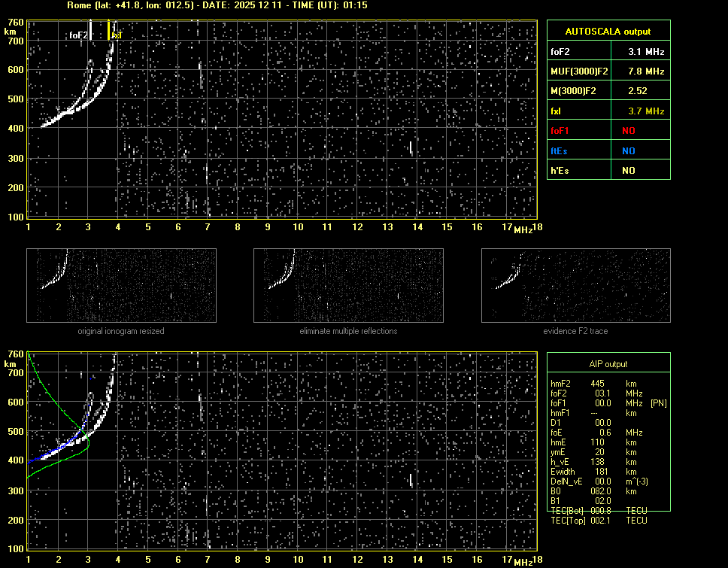
Task: Click the blue ftEs label
Action: (x=560, y=150)
